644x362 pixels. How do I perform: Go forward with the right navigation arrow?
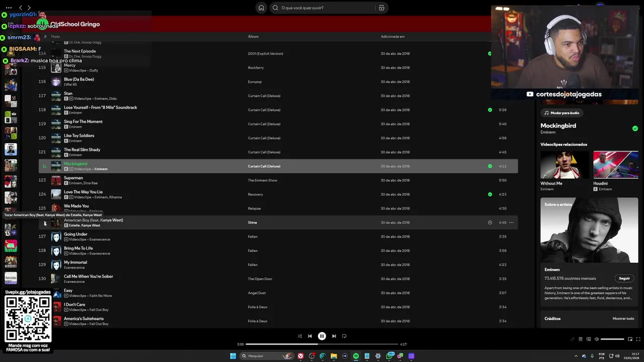[x=29, y=8]
